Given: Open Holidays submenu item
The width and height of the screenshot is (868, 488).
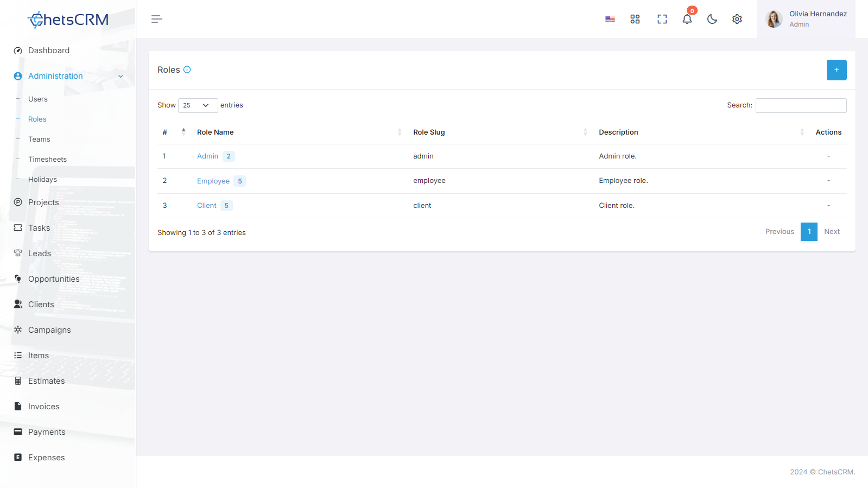Looking at the screenshot, I should tap(42, 180).
